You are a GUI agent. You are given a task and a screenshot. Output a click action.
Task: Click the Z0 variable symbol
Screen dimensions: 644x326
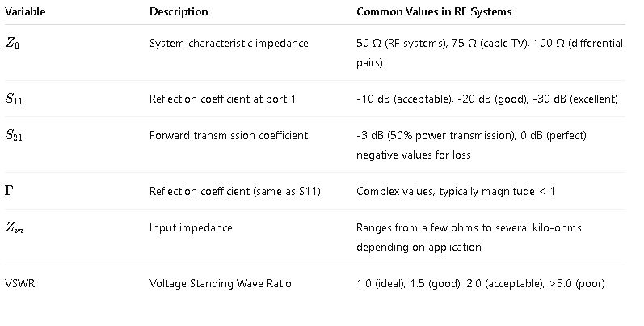point(14,44)
